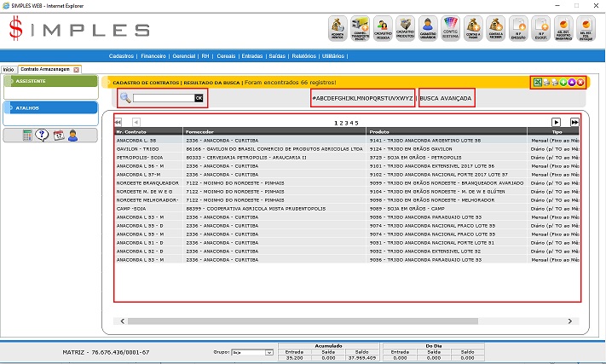Expand the Assistente sidebar panel
This screenshot has height=364, width=606.
pos(50,81)
